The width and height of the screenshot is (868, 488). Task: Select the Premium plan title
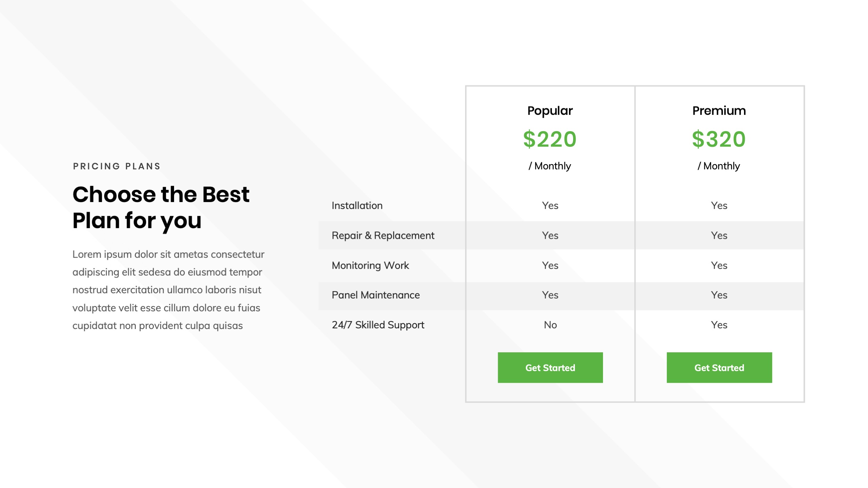(719, 111)
